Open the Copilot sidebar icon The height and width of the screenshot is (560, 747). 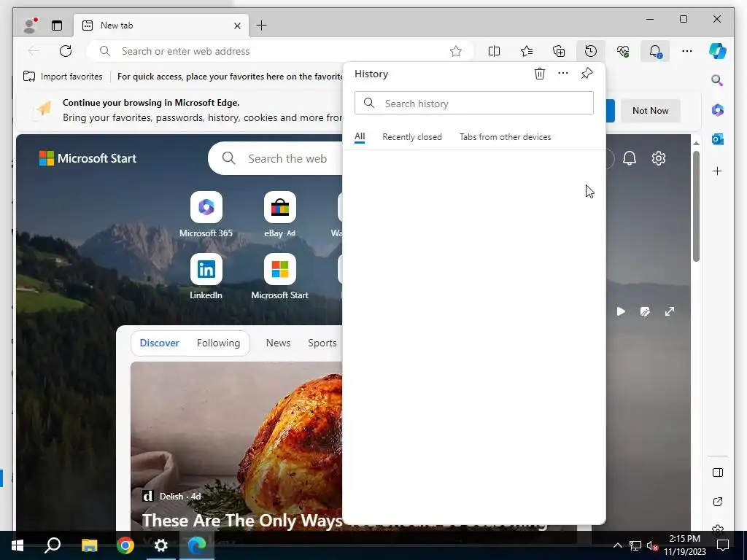click(x=718, y=51)
